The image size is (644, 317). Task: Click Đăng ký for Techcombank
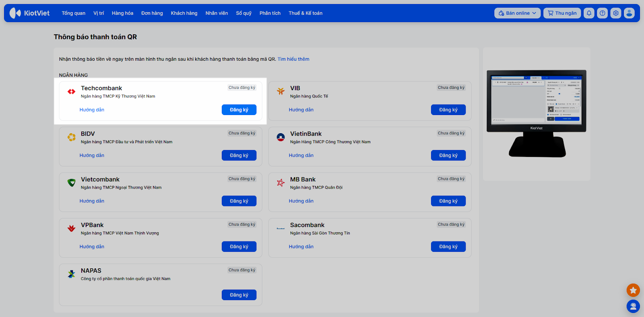[239, 110]
